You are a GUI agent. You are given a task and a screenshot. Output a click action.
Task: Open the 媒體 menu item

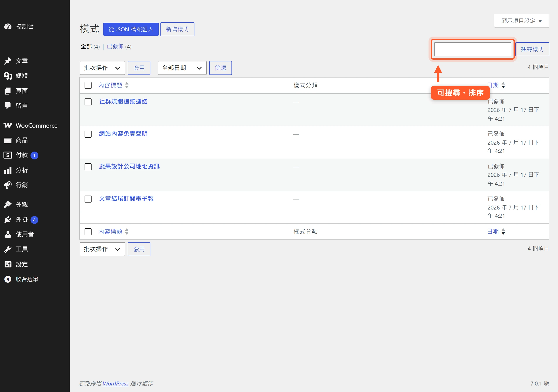click(35, 76)
